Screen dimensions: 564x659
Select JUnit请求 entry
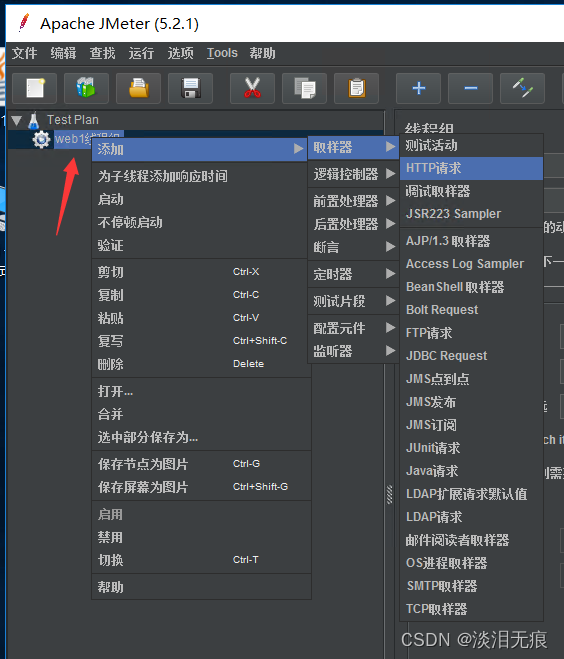coord(472,448)
